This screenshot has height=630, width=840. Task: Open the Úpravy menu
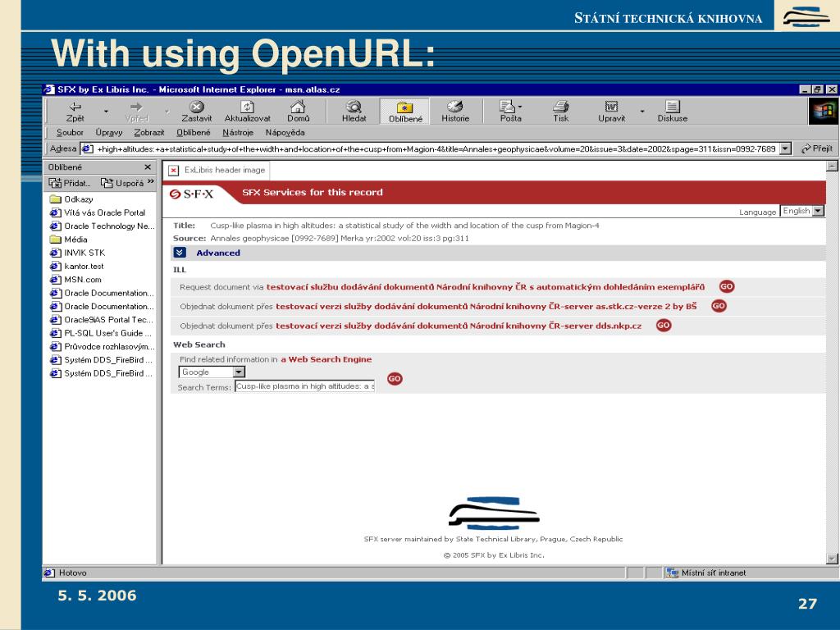pos(109,132)
